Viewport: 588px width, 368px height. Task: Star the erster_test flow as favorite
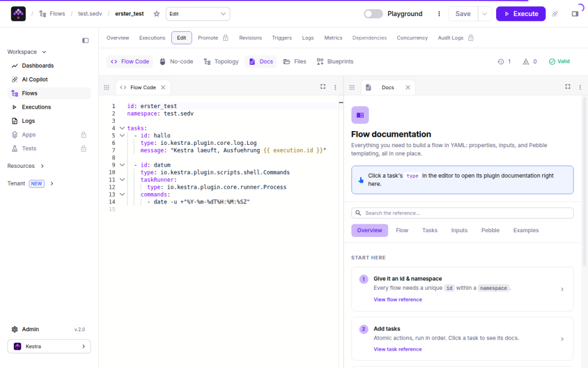pyautogui.click(x=157, y=14)
